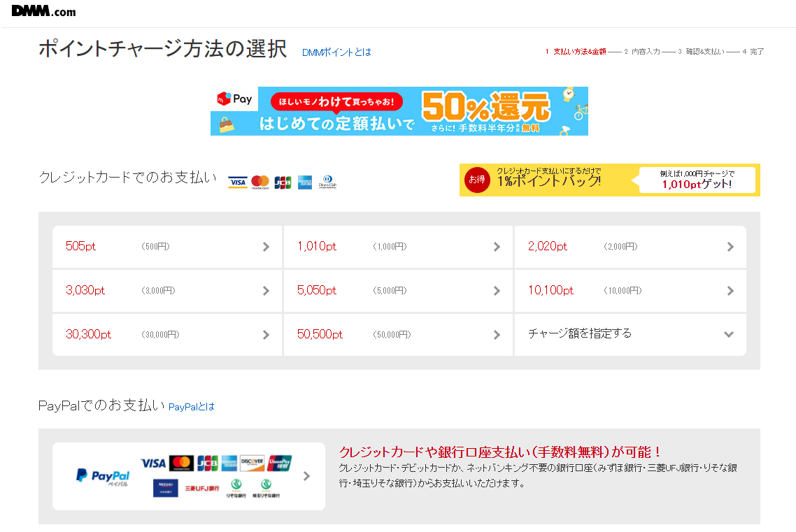Click the ポイントチャージ方法の選択 heading
796x532 pixels.
coord(163,49)
